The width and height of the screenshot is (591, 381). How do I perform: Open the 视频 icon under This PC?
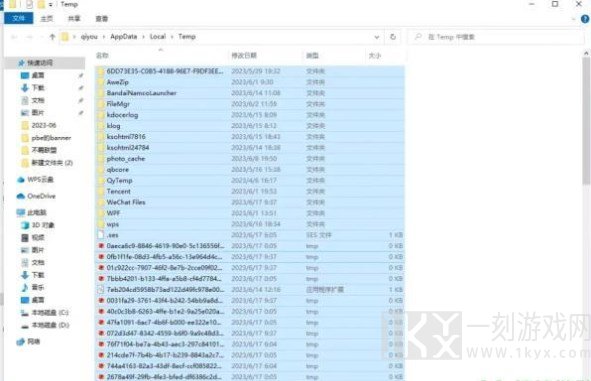[25, 237]
